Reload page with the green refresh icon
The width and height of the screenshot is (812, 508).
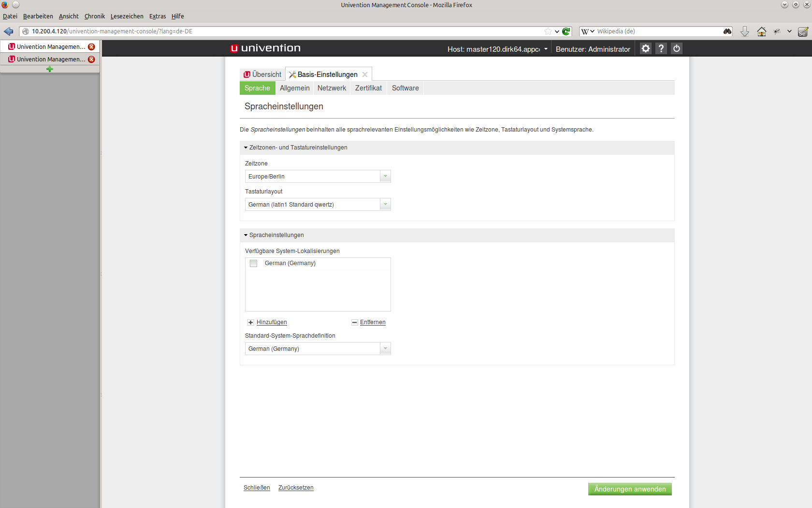566,31
